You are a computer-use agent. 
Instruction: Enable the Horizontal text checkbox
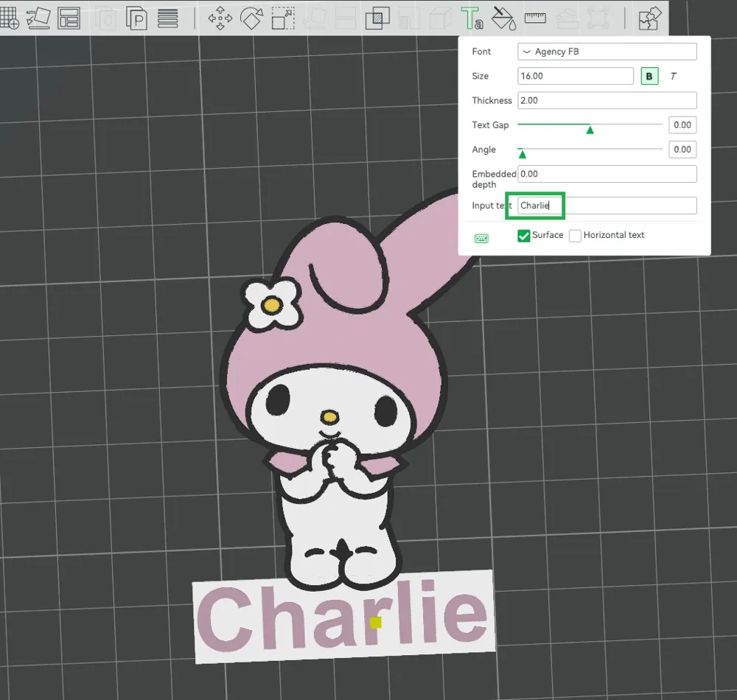click(575, 235)
